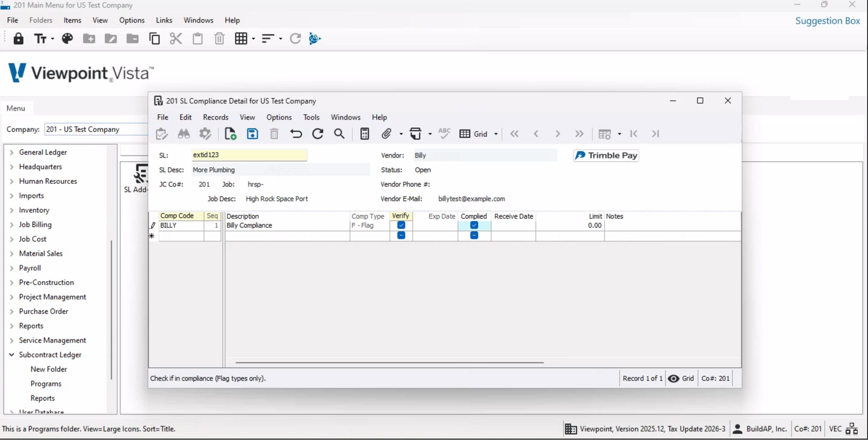Click the SL input field extid123
The height and width of the screenshot is (440, 868).
249,155
